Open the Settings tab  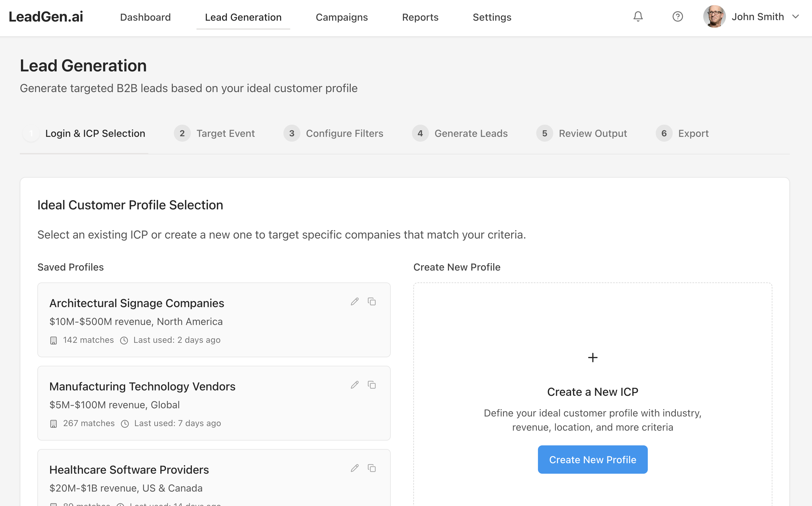(x=492, y=17)
